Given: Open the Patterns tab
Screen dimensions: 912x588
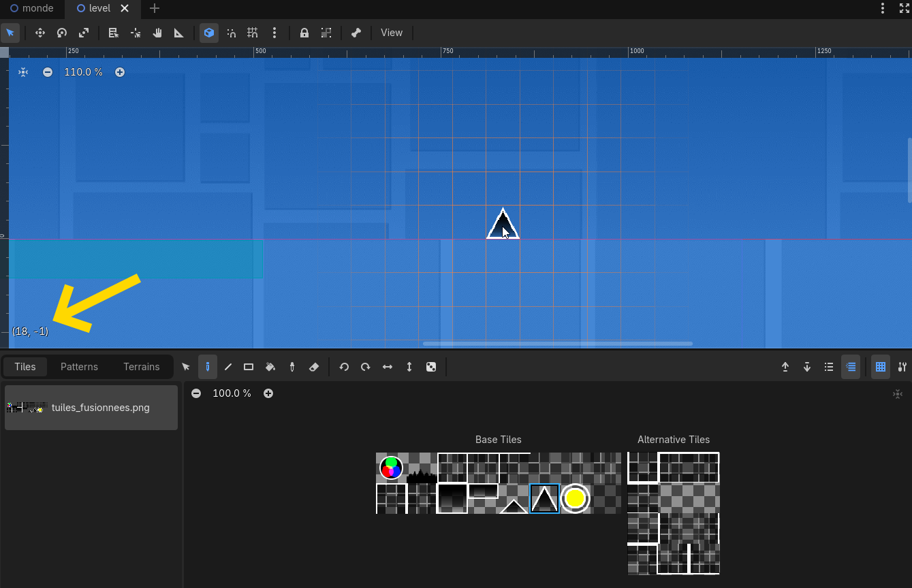Looking at the screenshot, I should click(x=79, y=367).
